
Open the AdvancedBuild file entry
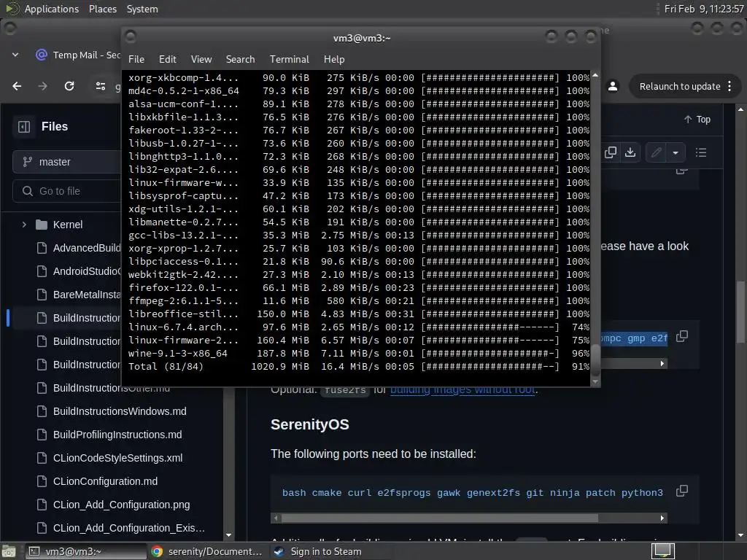click(x=87, y=248)
